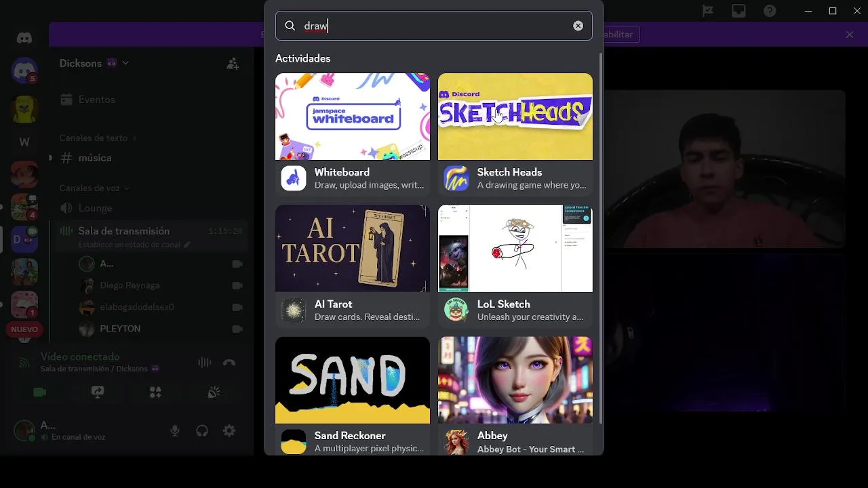Select 'Abbey Bot - Your Smart' description
Image resolution: width=868 pixels, height=488 pixels.
click(530, 449)
